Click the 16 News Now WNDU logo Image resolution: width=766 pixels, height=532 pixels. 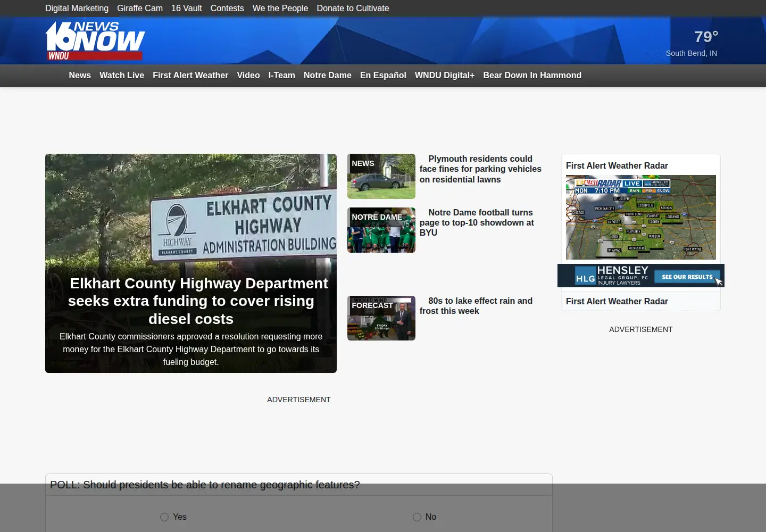click(x=95, y=41)
